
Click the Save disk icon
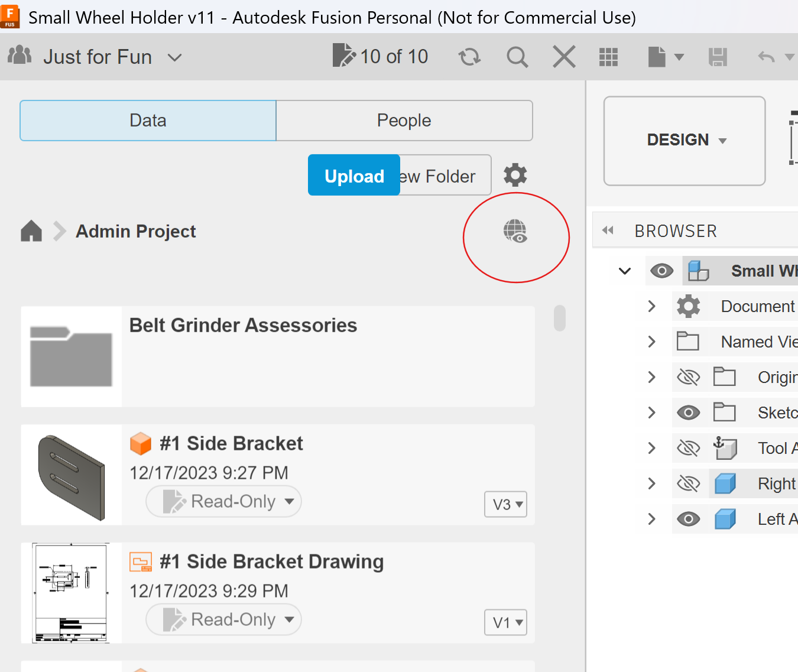pos(718,57)
